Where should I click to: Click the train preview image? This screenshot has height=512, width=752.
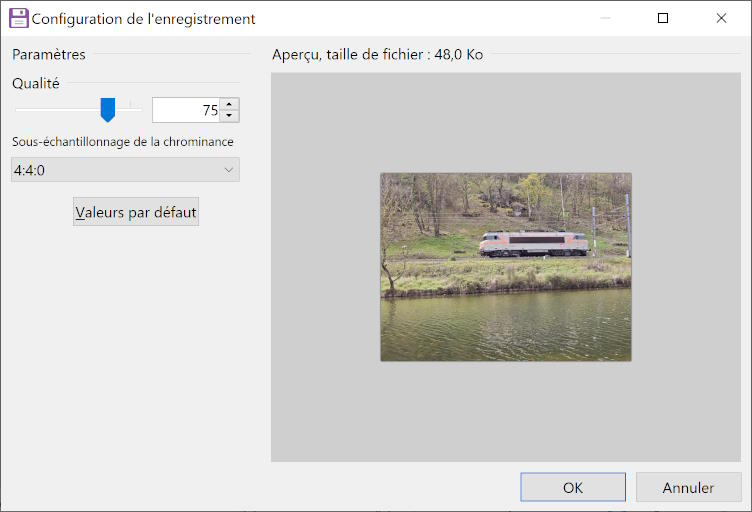pos(505,267)
